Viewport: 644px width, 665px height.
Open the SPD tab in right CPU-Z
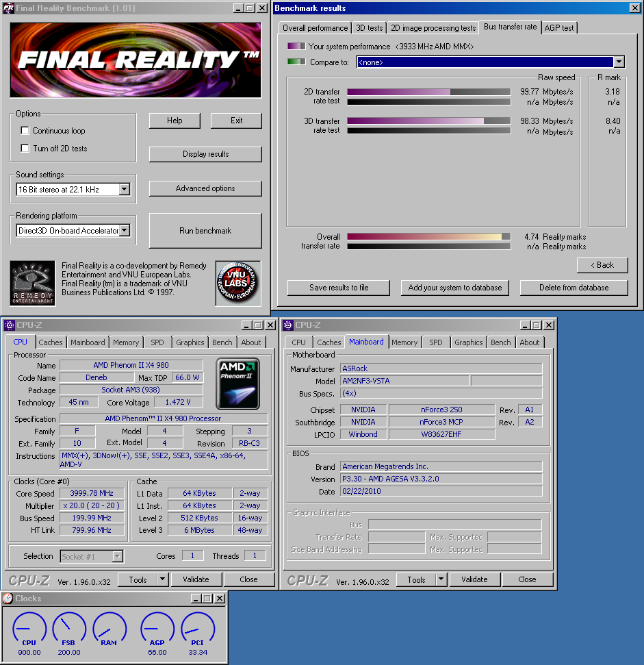pos(435,342)
